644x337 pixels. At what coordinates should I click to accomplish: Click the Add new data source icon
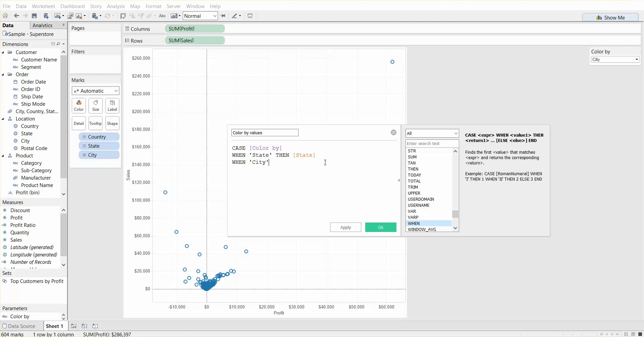(x=46, y=16)
